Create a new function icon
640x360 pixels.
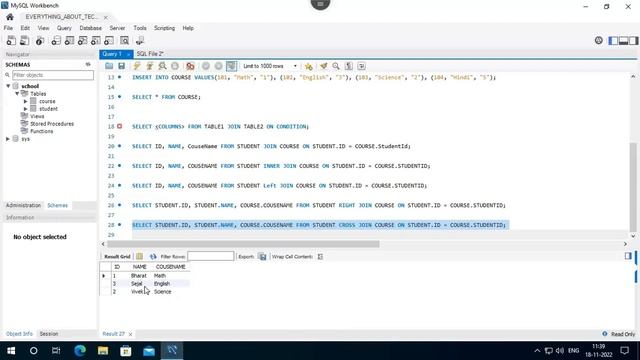point(109,40)
